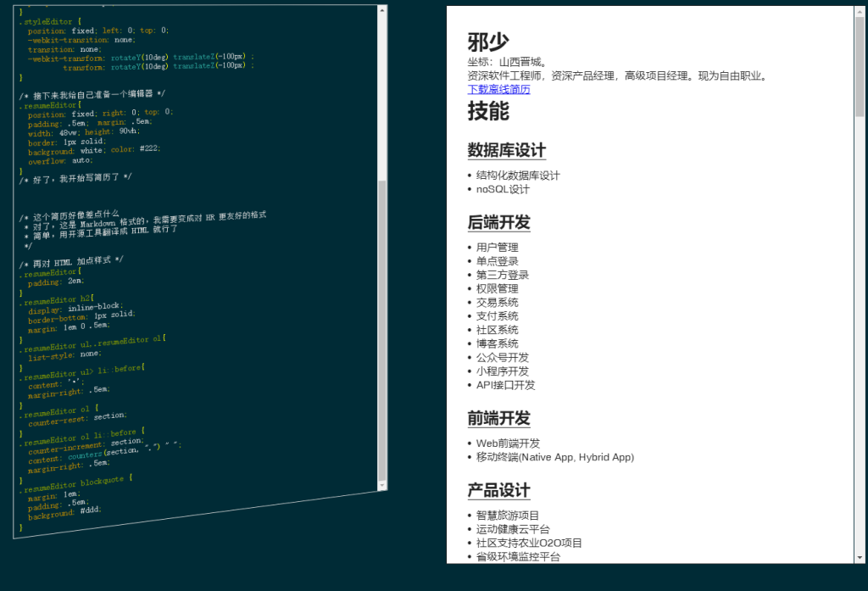The image size is (868, 591).
Task: Click the 邪少 name heading
Action: (488, 42)
